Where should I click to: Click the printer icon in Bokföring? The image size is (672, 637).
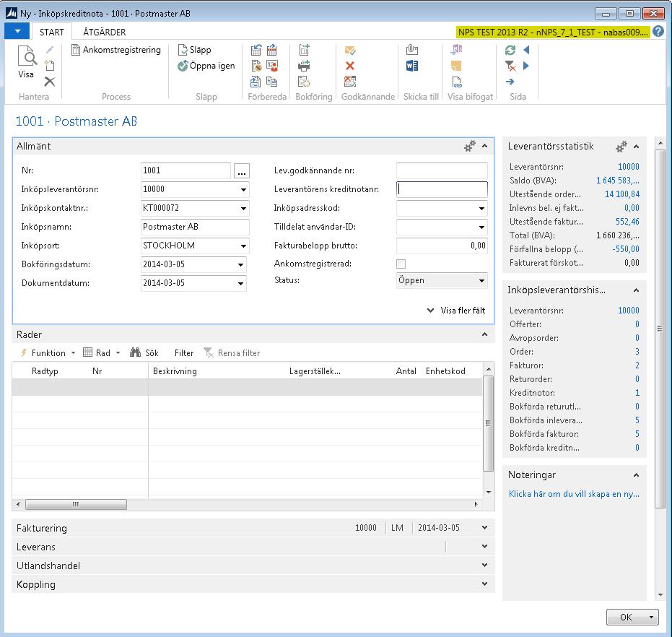point(305,66)
